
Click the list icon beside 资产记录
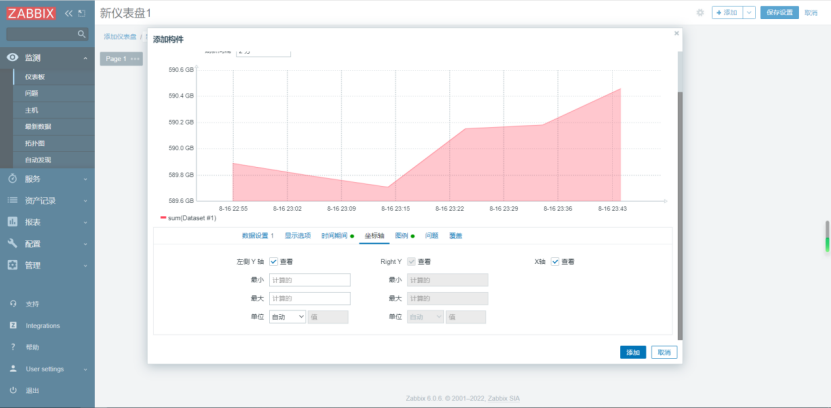tap(13, 200)
